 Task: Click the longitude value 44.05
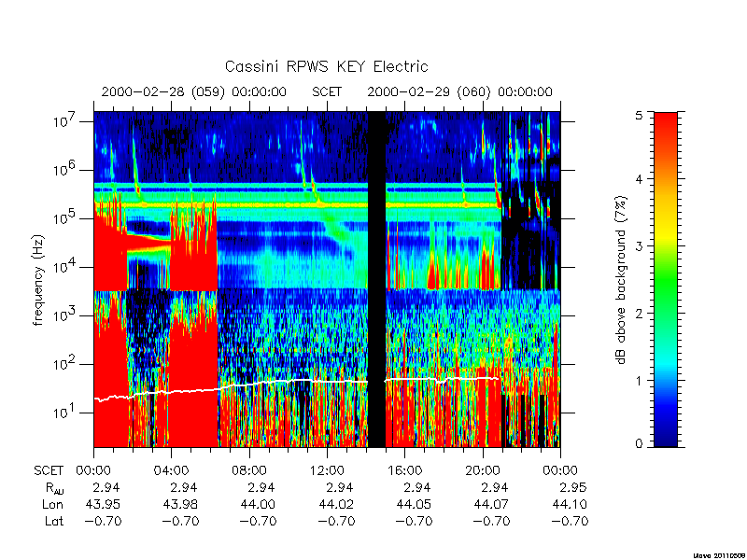(414, 504)
